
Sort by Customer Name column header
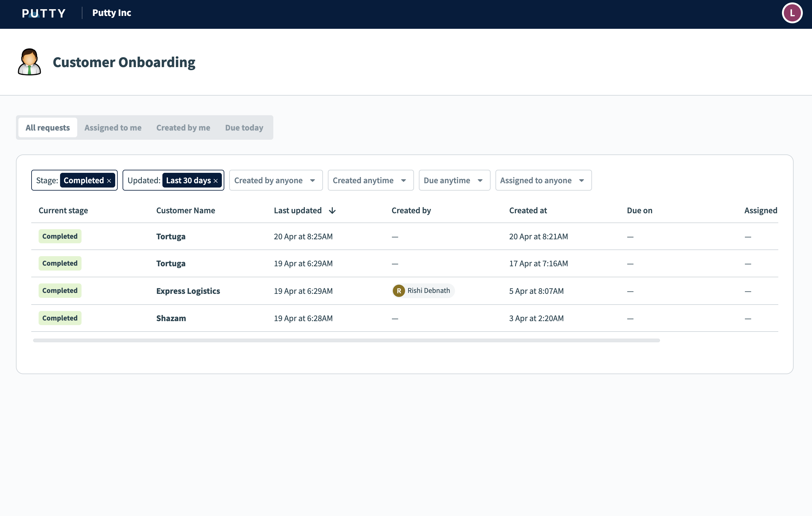coord(185,211)
